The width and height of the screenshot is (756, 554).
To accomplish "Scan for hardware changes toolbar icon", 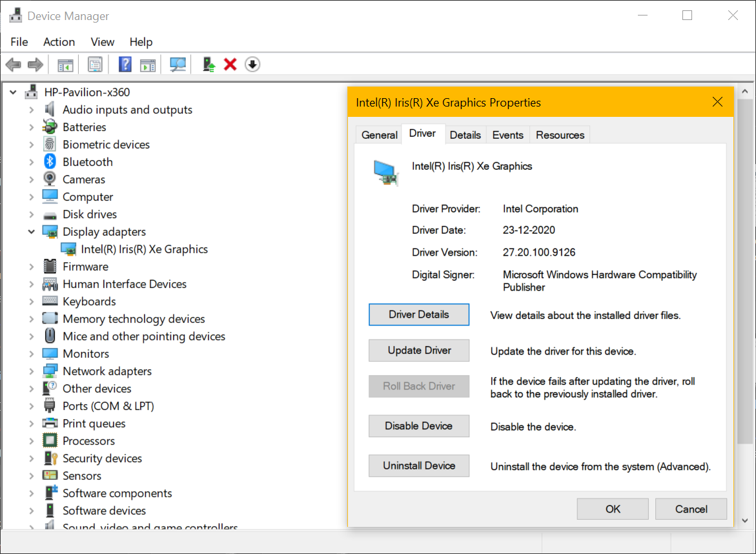I will pyautogui.click(x=178, y=64).
